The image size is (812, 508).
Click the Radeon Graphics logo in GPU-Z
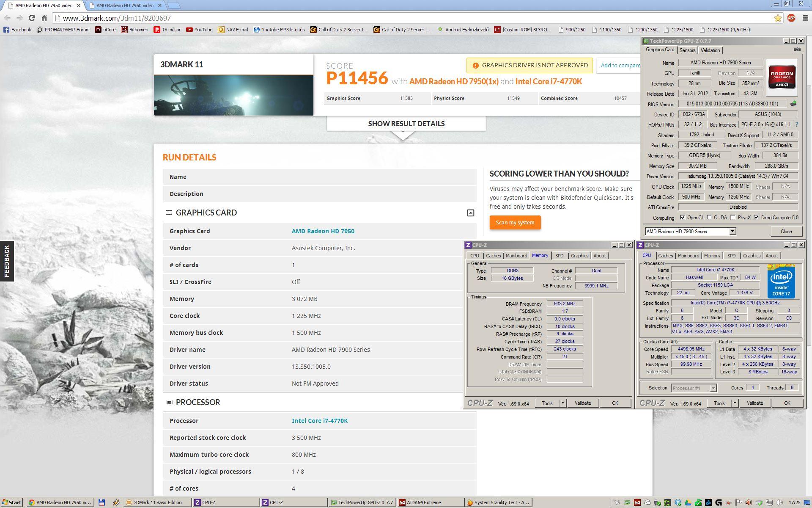pyautogui.click(x=782, y=77)
